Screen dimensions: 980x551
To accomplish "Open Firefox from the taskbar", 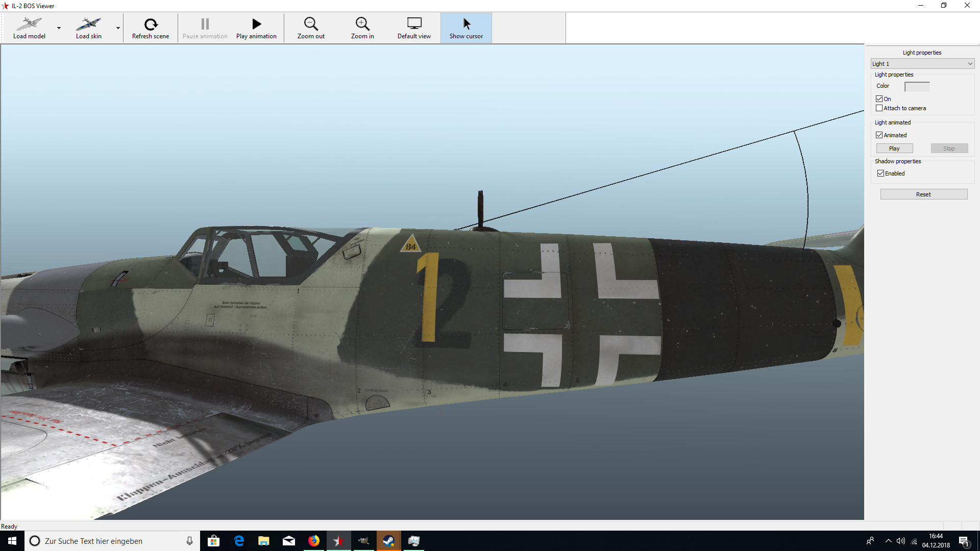I will 314,541.
